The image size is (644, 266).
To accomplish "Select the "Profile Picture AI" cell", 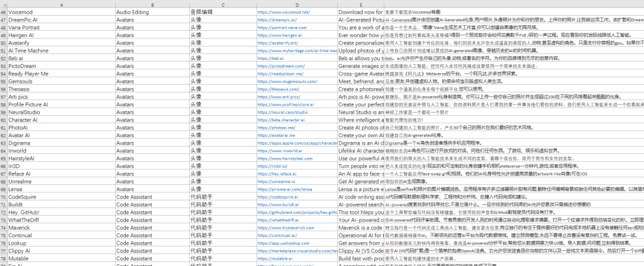I will coord(61,104).
